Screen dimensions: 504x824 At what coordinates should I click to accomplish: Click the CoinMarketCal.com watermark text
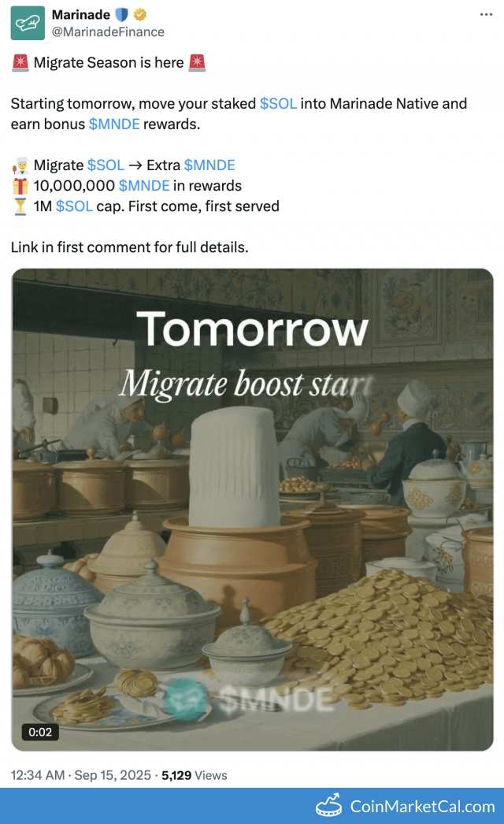(422, 806)
